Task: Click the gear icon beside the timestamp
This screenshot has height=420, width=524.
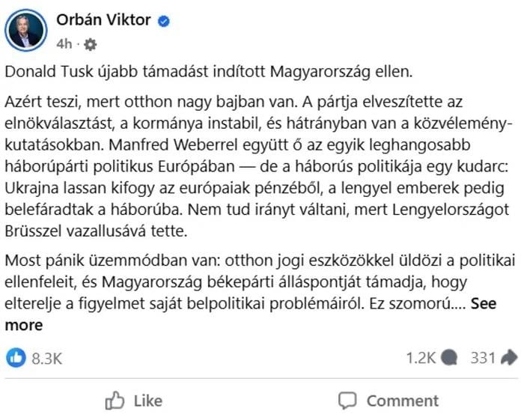Action: click(91, 44)
